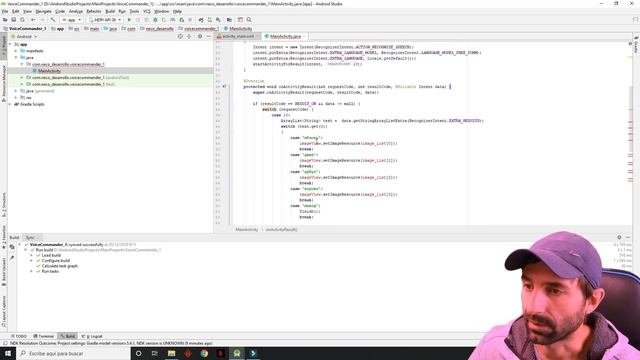640x360 pixels.
Task: Click the Build panel pin icon
Action: click(x=12, y=258)
